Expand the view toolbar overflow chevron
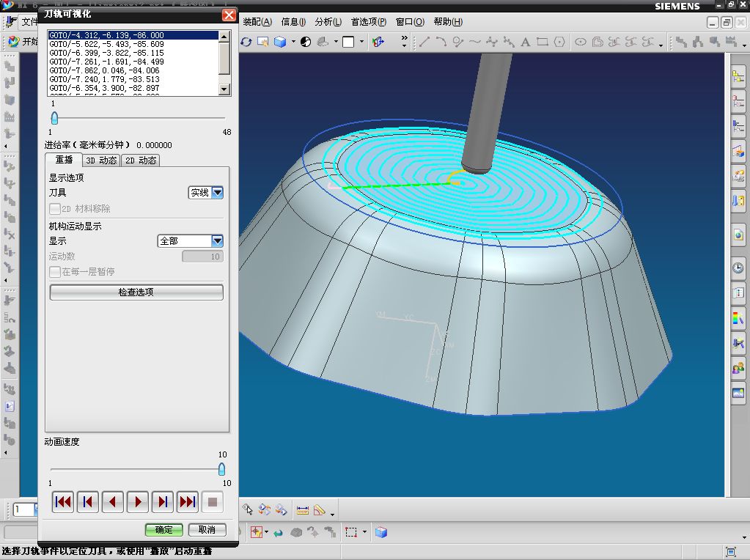The height and width of the screenshot is (560, 750). tap(404, 41)
